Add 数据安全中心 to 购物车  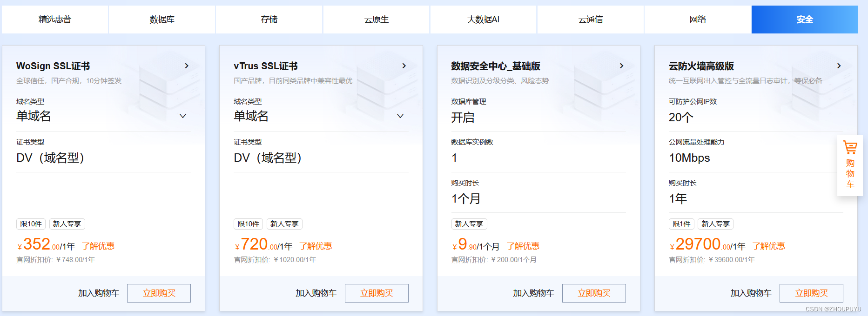click(533, 293)
